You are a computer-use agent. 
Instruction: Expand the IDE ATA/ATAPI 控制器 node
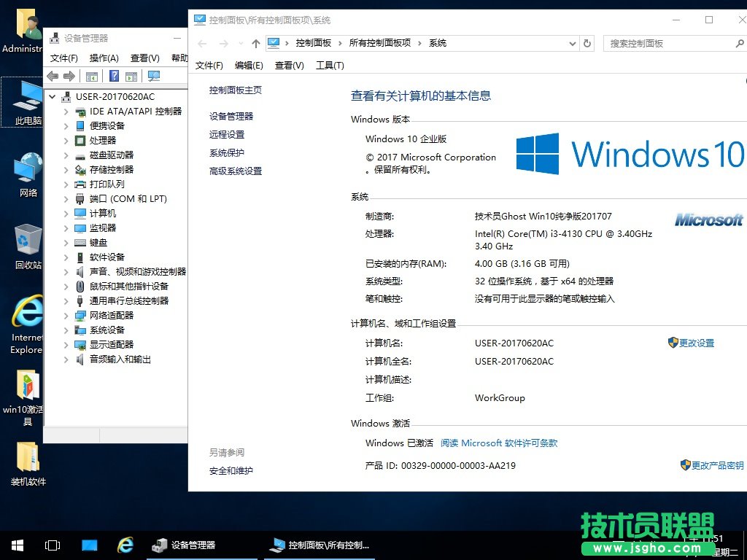point(66,112)
